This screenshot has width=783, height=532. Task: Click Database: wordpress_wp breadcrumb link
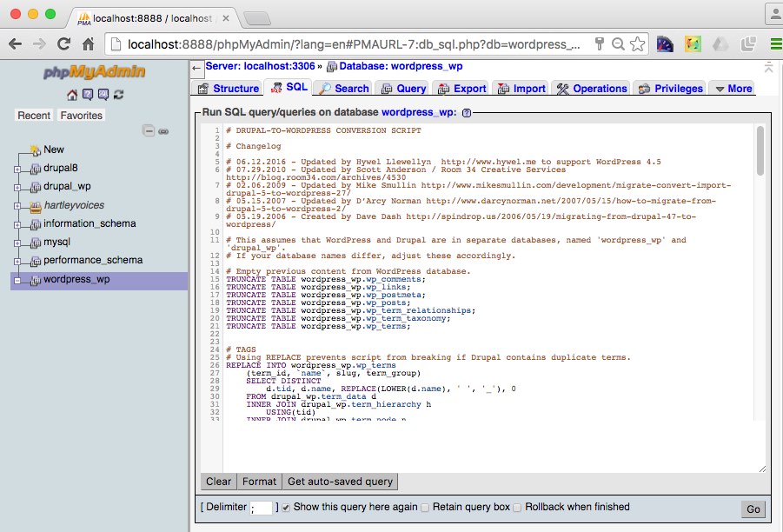[401, 66]
